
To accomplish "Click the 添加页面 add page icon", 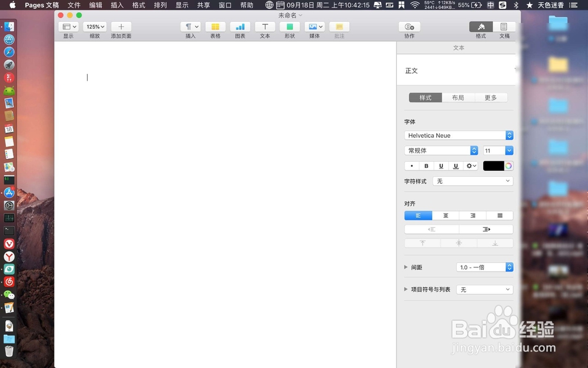I will click(x=121, y=26).
